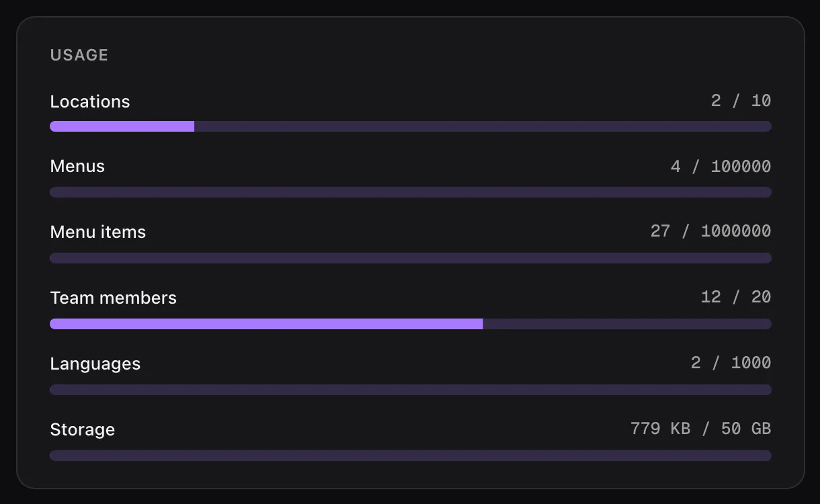
Task: Click the Locations usage progress bar
Action: click(411, 126)
